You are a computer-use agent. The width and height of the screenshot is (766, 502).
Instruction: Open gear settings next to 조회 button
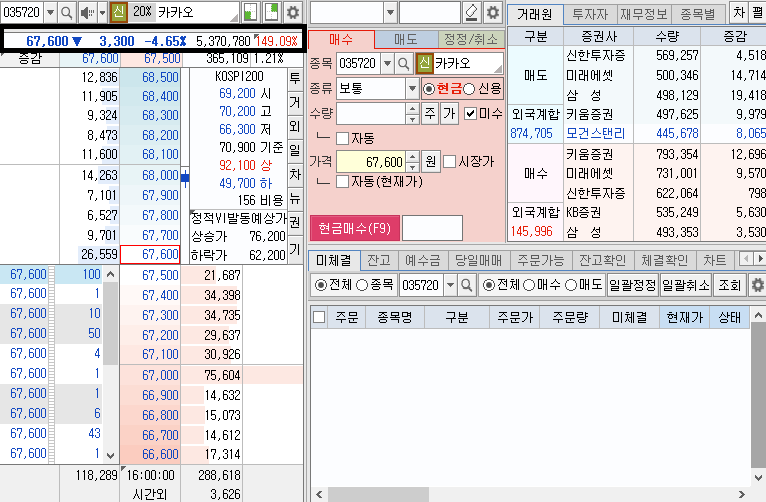[757, 285]
